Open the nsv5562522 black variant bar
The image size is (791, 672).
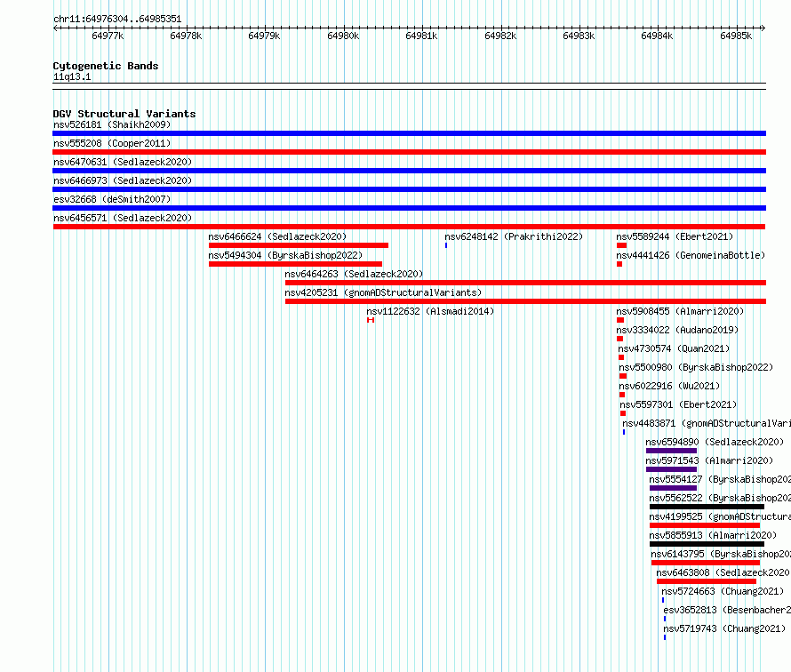click(x=707, y=507)
